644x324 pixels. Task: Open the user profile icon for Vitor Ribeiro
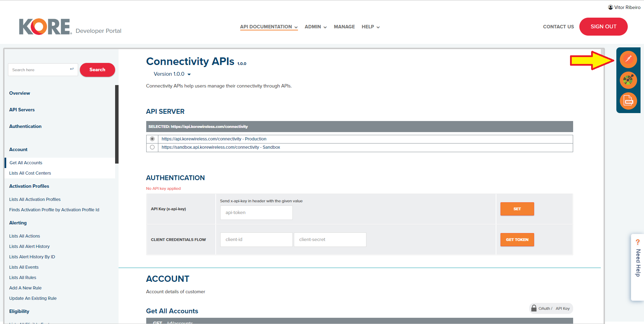click(610, 7)
